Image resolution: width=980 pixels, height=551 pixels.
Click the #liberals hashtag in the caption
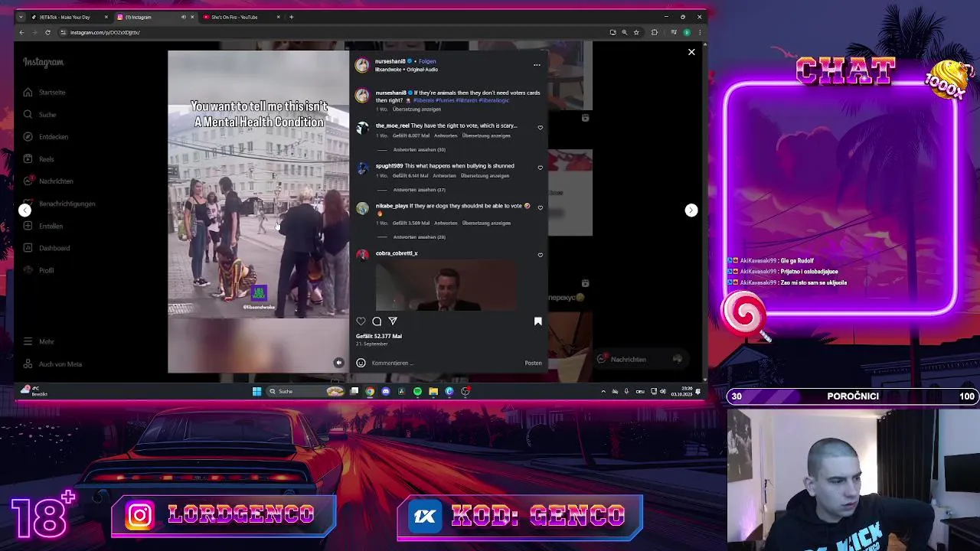[x=423, y=100]
